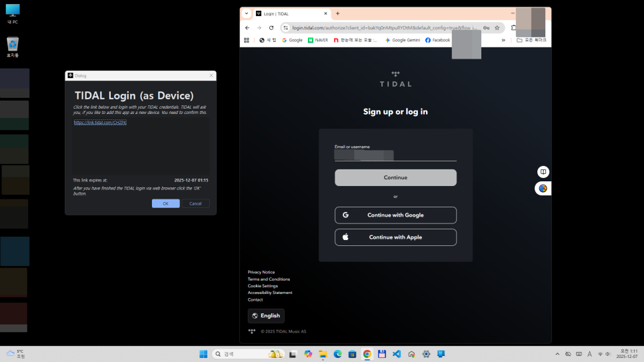The height and width of the screenshot is (362, 644).
Task: Click the Email or username field
Action: coord(395,155)
